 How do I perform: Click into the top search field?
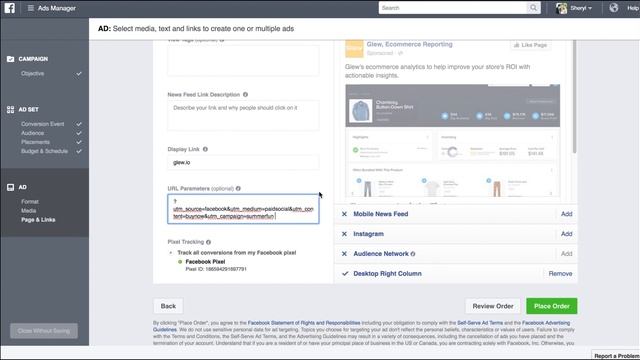click(x=453, y=8)
